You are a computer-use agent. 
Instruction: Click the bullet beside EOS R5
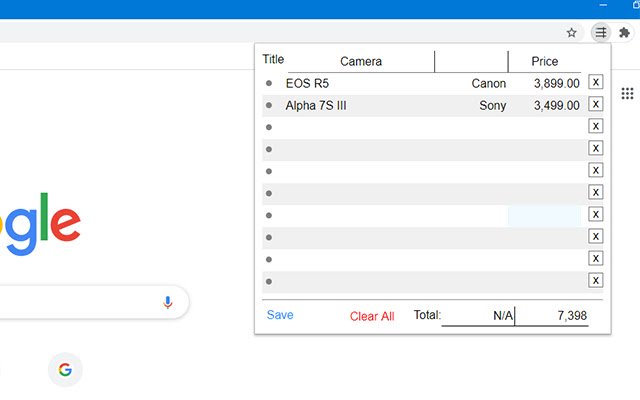click(x=269, y=83)
